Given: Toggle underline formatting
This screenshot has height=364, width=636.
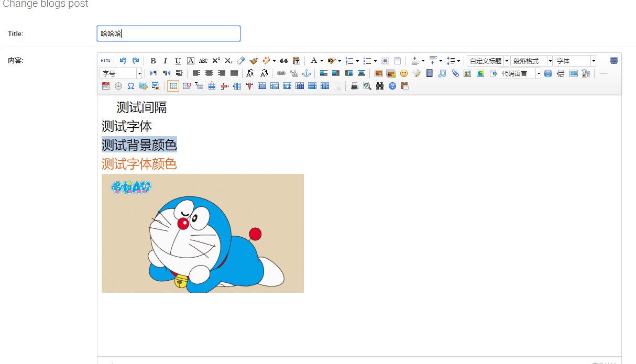Looking at the screenshot, I should tap(178, 61).
